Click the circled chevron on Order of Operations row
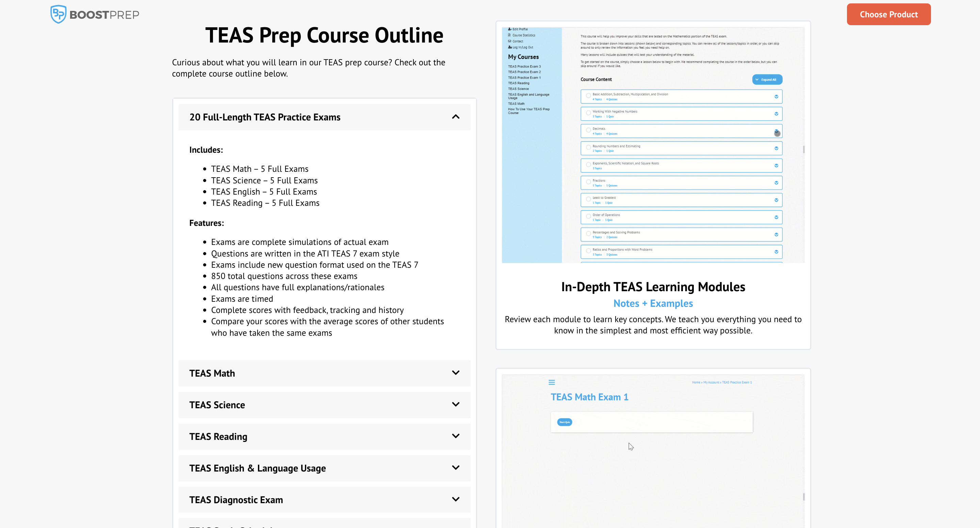The image size is (980, 528). pos(776,217)
